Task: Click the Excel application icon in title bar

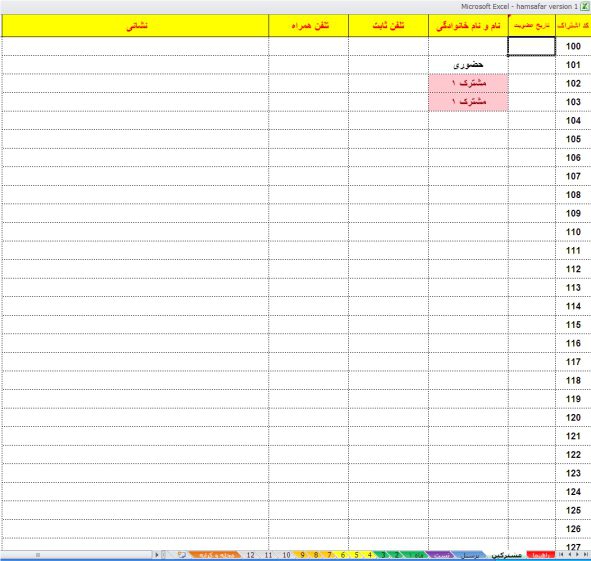Action: click(585, 6)
